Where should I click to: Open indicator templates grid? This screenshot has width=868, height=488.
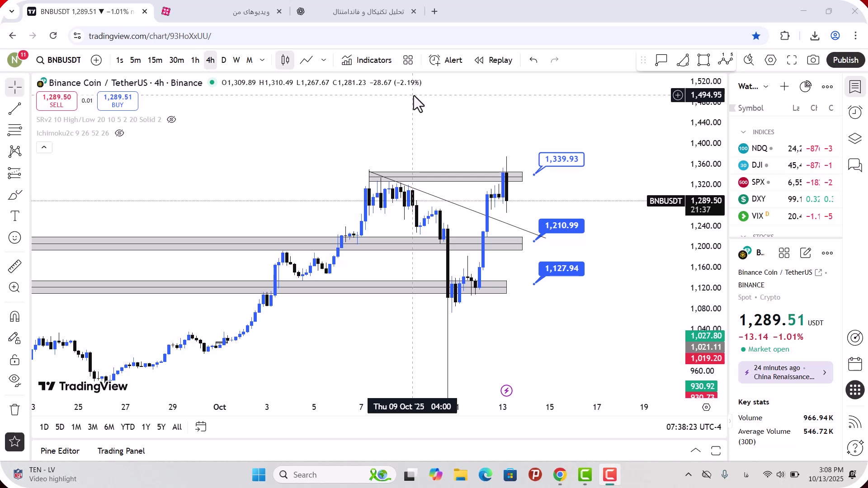point(408,60)
